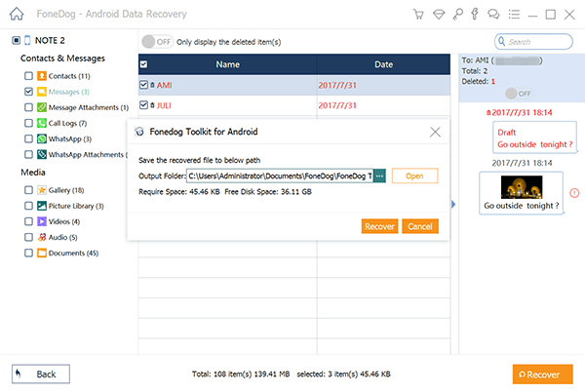
Task: Click the Documents folder icon
Action: (42, 253)
